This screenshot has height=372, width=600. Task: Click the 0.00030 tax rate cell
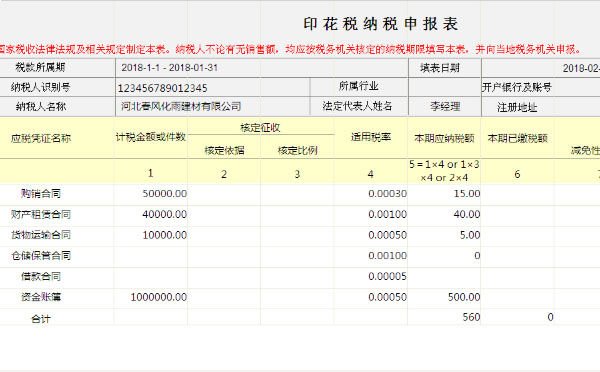(x=371, y=194)
